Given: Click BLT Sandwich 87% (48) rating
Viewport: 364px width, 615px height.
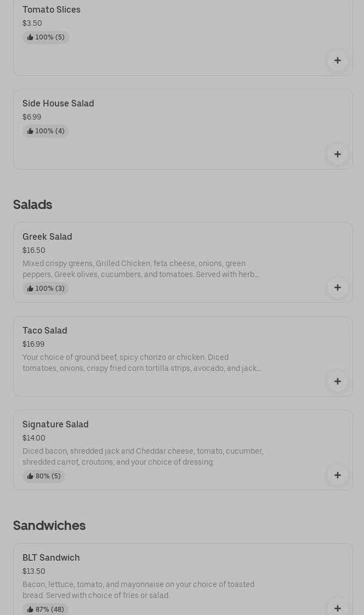Looking at the screenshot, I should click(46, 609).
